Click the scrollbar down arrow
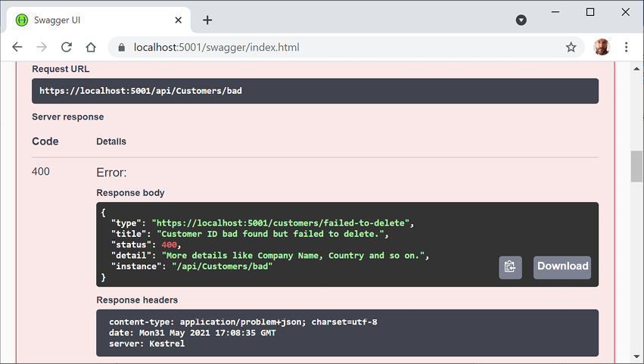The width and height of the screenshot is (644, 364). 636,356
